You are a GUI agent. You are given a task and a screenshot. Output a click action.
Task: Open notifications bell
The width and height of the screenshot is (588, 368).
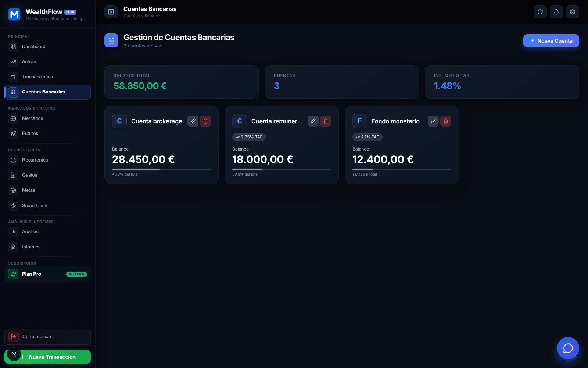[556, 12]
